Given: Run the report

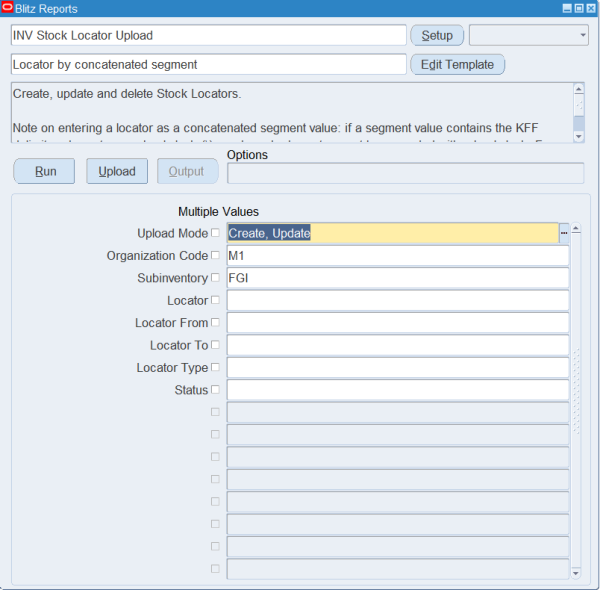Looking at the screenshot, I should 44,171.
